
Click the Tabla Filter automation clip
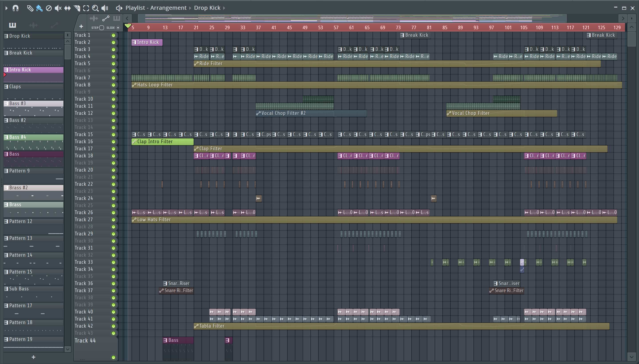(401, 326)
